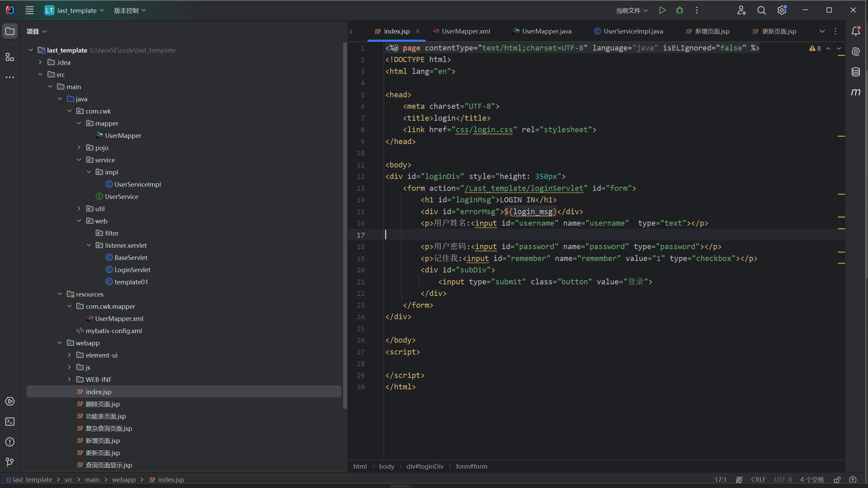Screen dimensions: 868x488
Task: Click the green Run button
Action: tap(662, 11)
